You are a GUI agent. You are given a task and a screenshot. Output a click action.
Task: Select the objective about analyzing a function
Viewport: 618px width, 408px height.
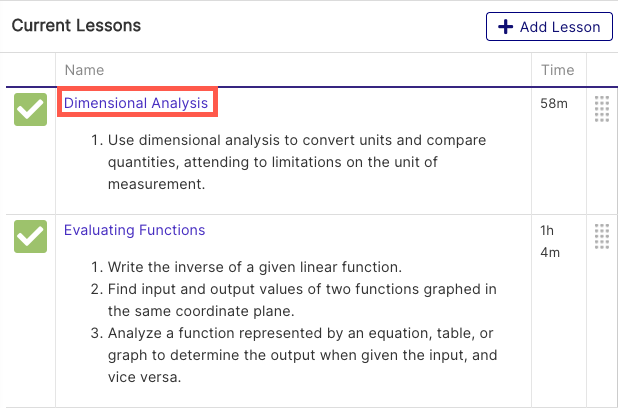(294, 355)
